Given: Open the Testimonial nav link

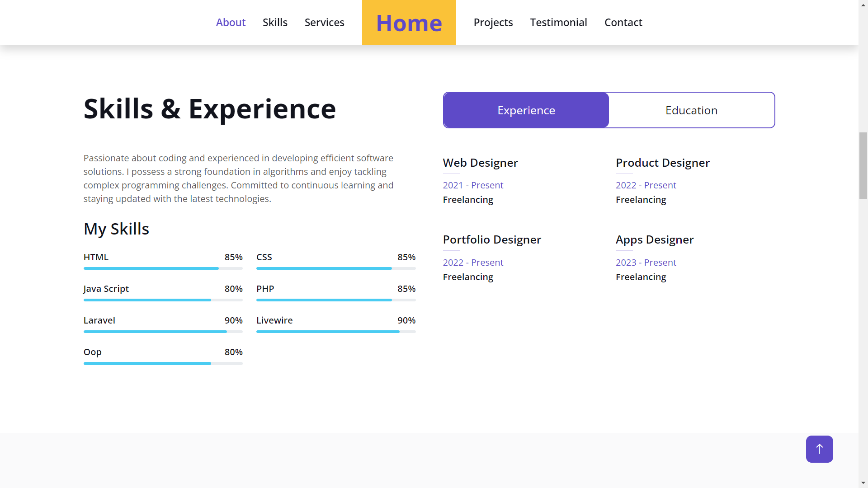Looking at the screenshot, I should coord(558,23).
